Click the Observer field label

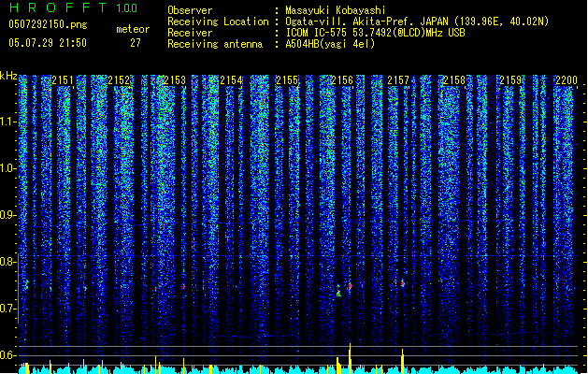click(190, 10)
